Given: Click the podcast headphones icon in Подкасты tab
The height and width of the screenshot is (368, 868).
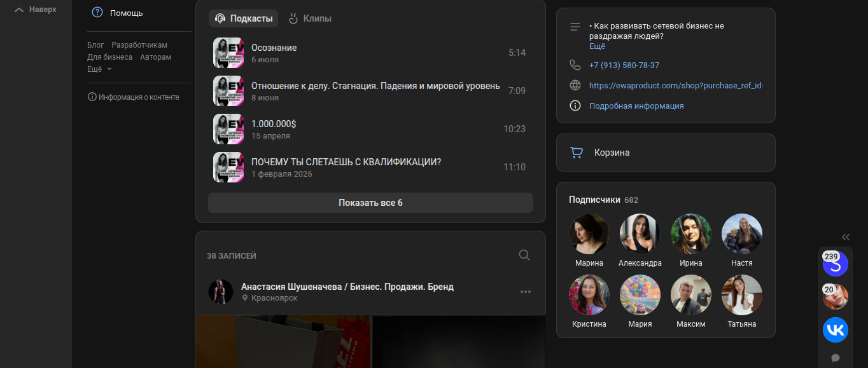Looking at the screenshot, I should (220, 18).
